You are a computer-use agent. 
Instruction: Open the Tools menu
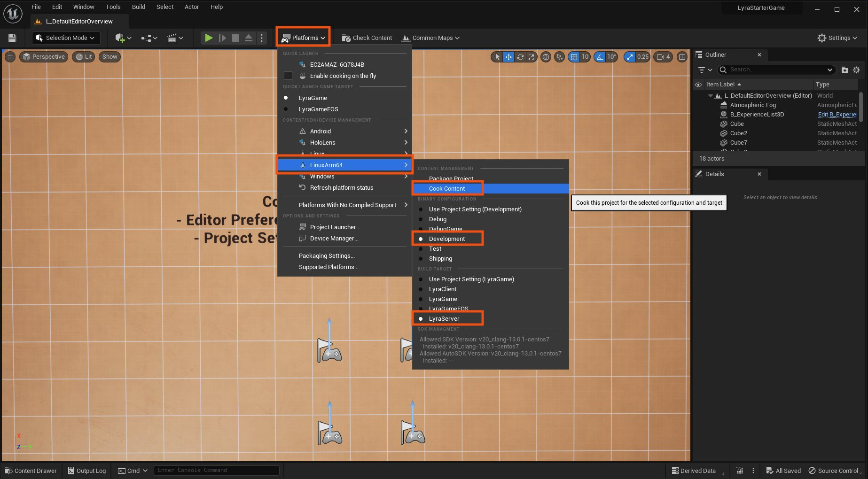pyautogui.click(x=113, y=7)
